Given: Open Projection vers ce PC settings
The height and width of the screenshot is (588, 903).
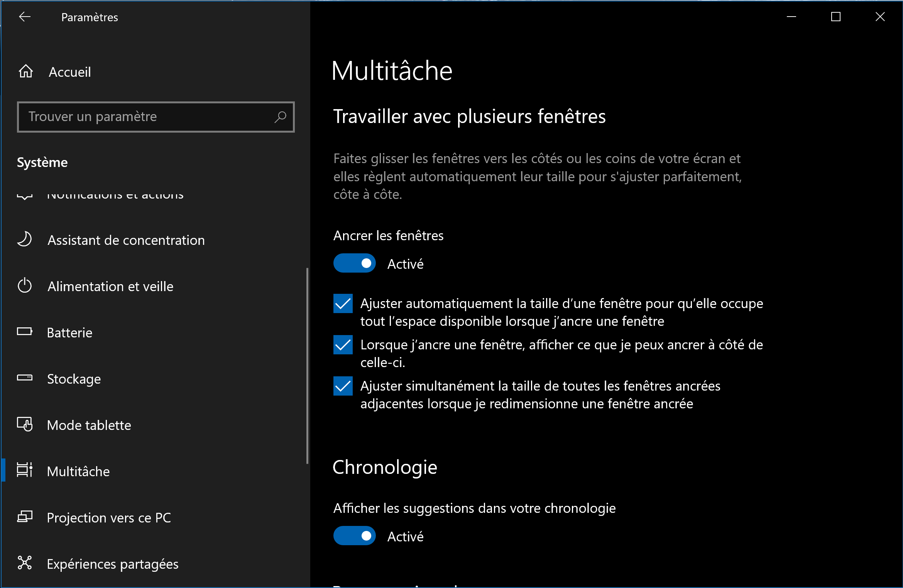Looking at the screenshot, I should [x=109, y=518].
